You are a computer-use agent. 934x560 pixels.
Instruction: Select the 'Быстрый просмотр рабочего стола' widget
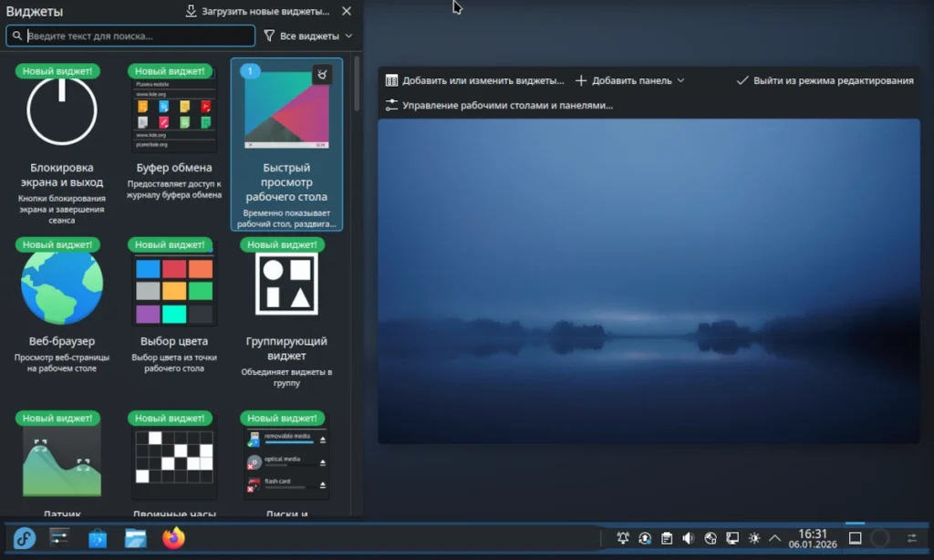click(x=286, y=144)
